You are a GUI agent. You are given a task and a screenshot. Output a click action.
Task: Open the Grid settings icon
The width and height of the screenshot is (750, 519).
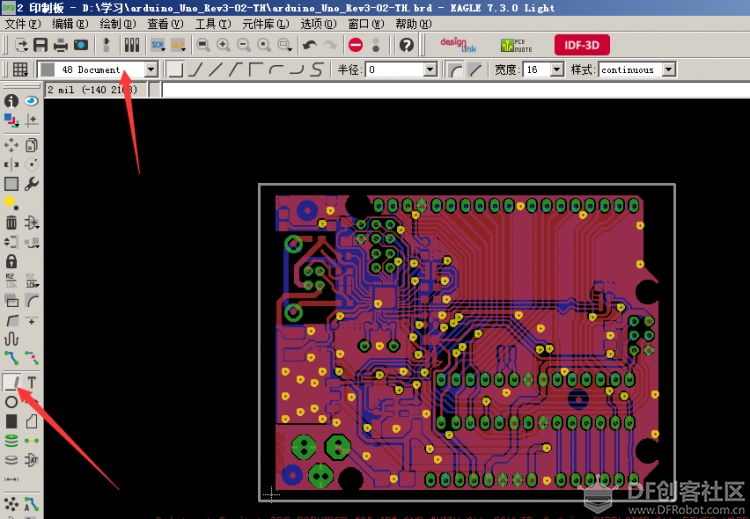[x=20, y=70]
